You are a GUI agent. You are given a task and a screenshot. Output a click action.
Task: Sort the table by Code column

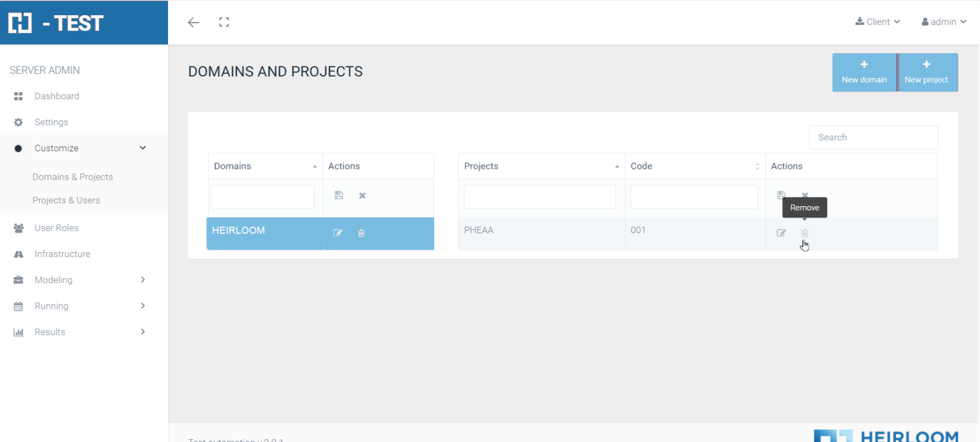point(694,166)
